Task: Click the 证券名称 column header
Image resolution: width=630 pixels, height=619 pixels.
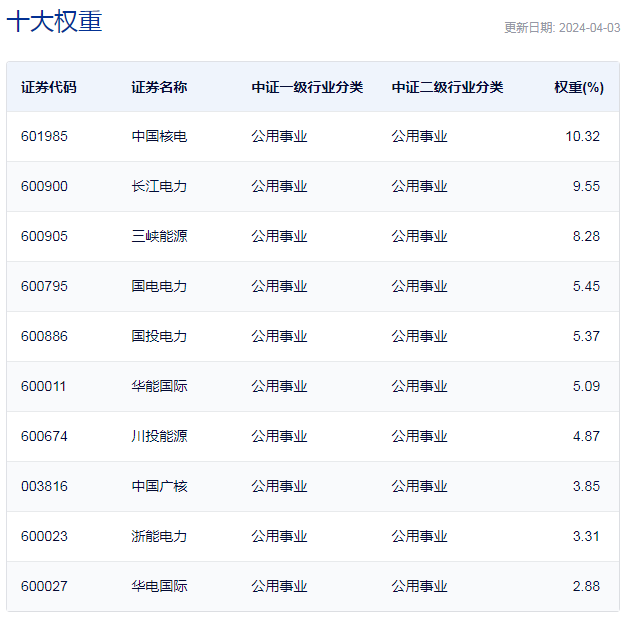Action: (x=159, y=87)
